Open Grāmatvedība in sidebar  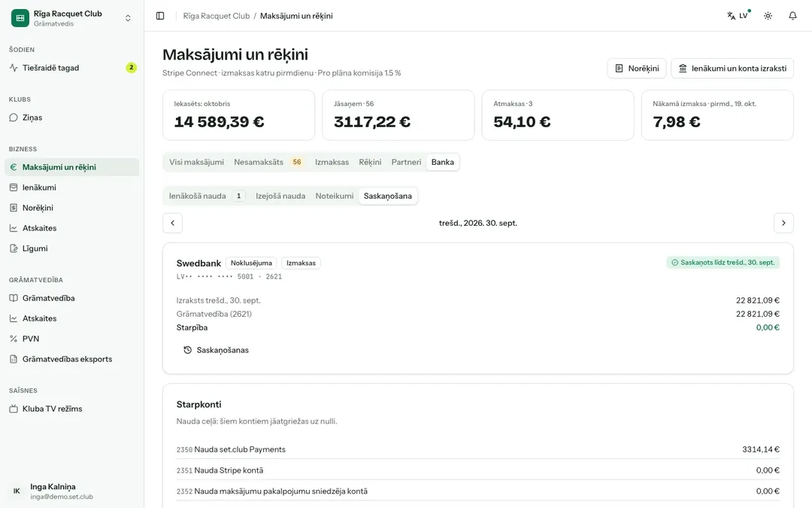tap(72, 298)
